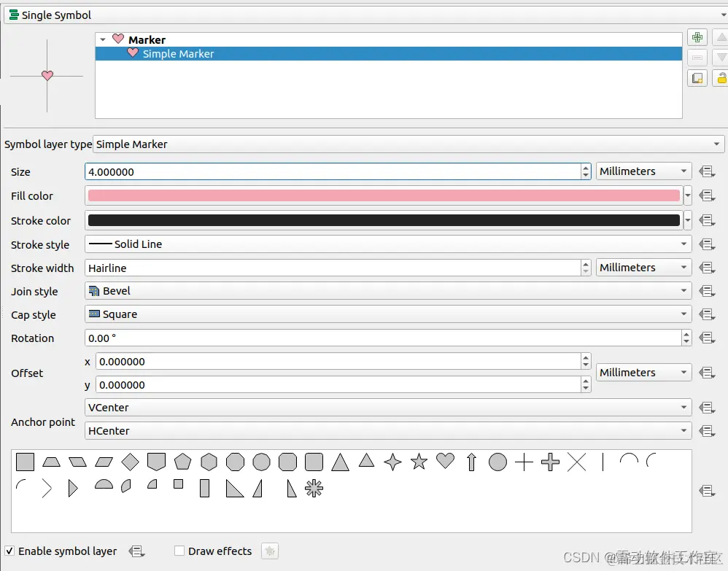Enable the Draw effects checkbox
The height and width of the screenshot is (571, 728).
click(x=179, y=551)
